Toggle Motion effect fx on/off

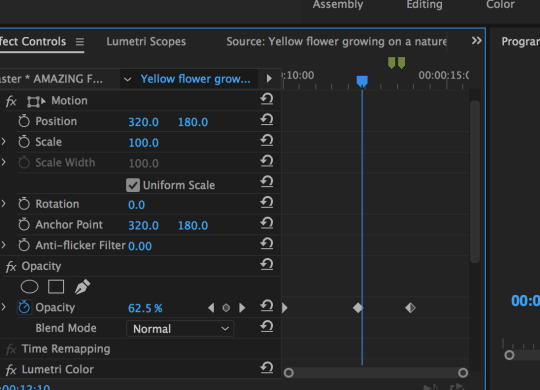coord(11,102)
